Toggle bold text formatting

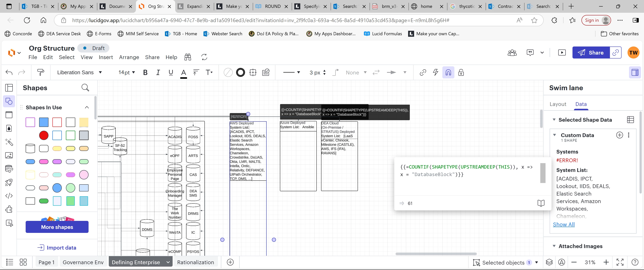coord(145,73)
